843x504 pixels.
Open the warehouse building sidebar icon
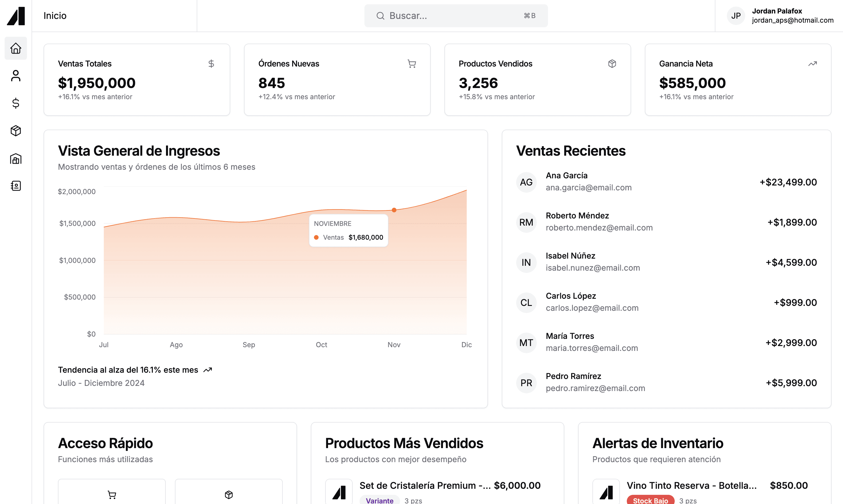click(15, 159)
